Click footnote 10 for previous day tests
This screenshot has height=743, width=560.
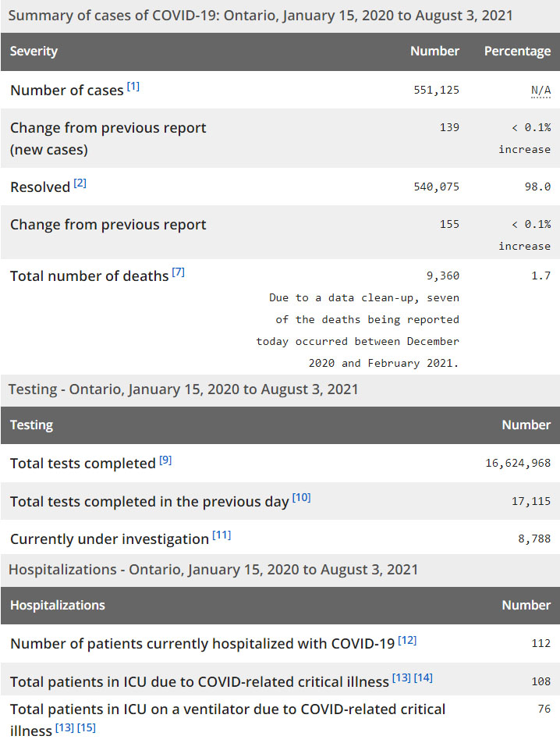[301, 497]
